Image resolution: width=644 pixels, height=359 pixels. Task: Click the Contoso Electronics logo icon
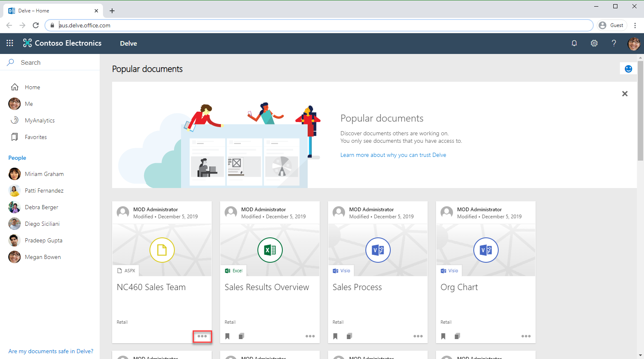click(27, 43)
